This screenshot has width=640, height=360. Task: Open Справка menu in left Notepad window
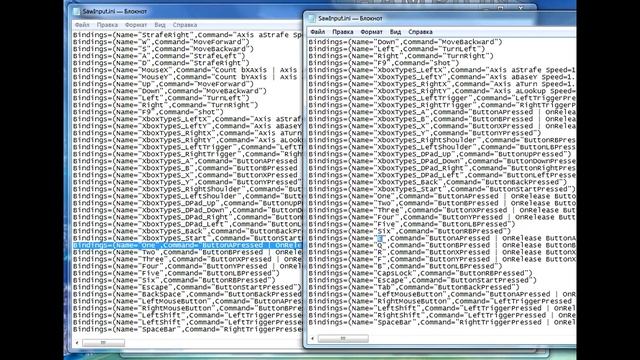click(185, 25)
